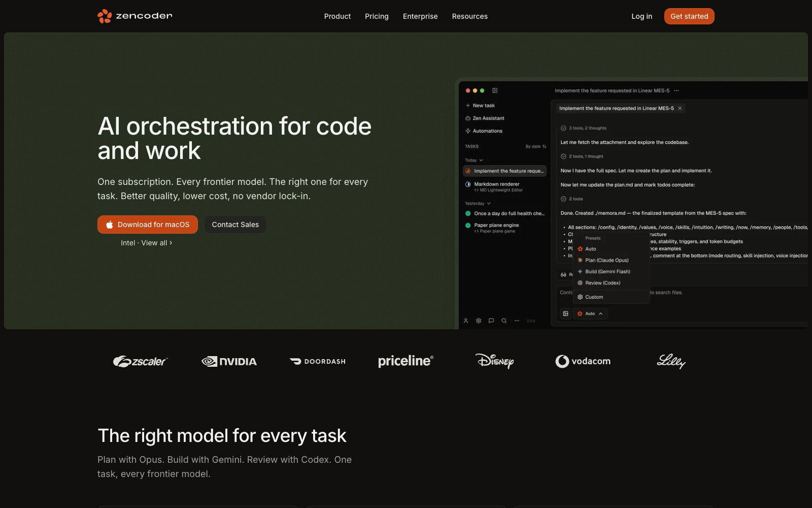Open the Resources menu
Viewport: 812px width, 508px height.
pyautogui.click(x=470, y=16)
